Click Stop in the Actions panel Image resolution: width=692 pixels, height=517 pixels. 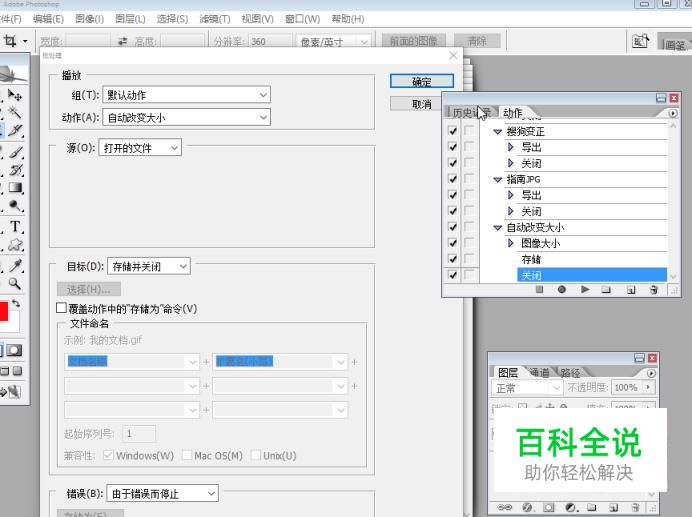pos(539,290)
